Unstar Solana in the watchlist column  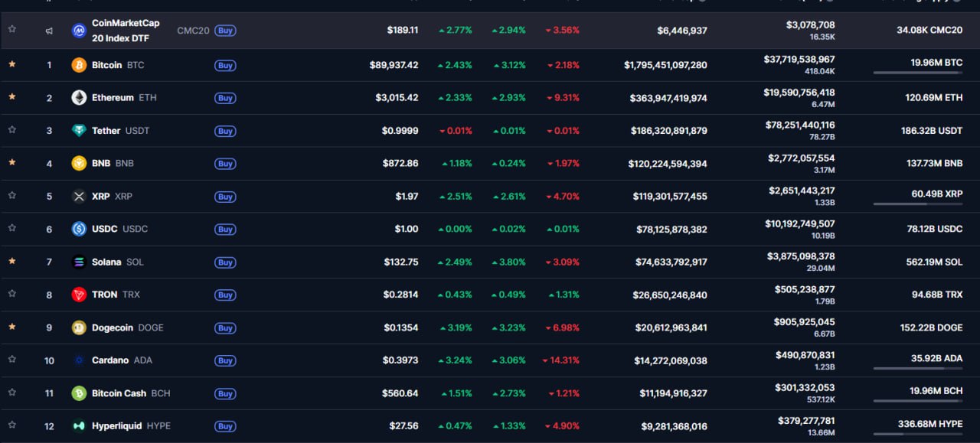click(12, 262)
